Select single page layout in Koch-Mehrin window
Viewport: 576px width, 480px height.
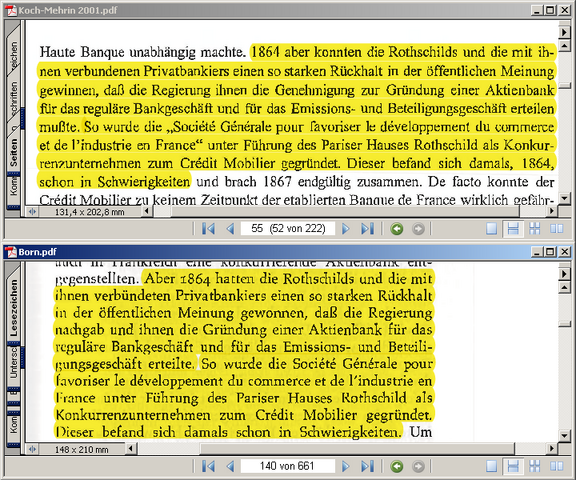491,229
